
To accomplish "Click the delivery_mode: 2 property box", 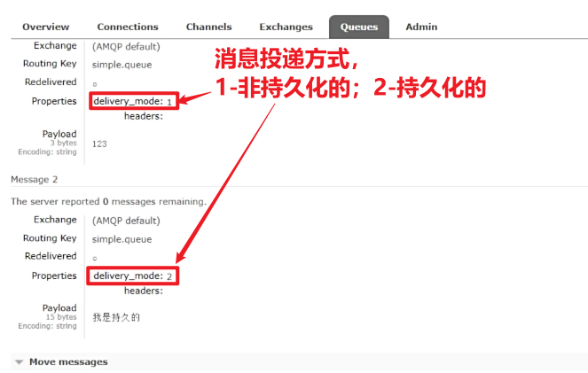I will (133, 276).
